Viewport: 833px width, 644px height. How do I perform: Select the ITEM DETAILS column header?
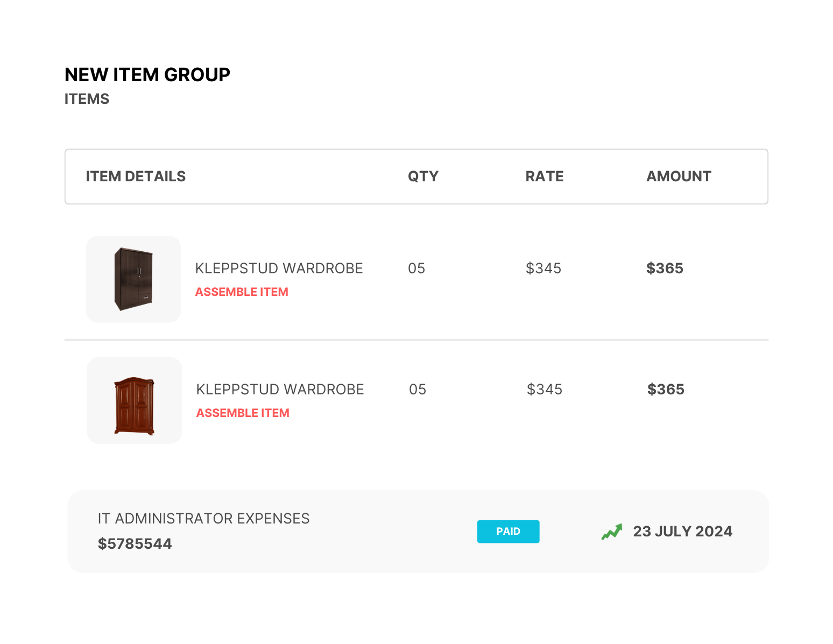point(136,176)
